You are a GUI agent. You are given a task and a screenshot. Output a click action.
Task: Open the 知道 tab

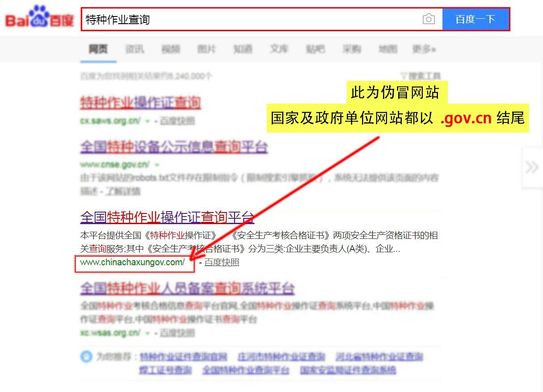click(x=243, y=49)
